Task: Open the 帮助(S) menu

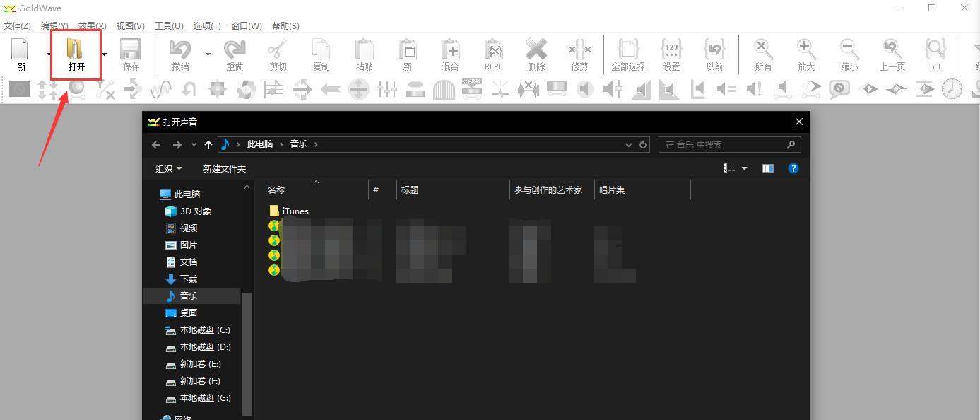Action: coord(285,25)
